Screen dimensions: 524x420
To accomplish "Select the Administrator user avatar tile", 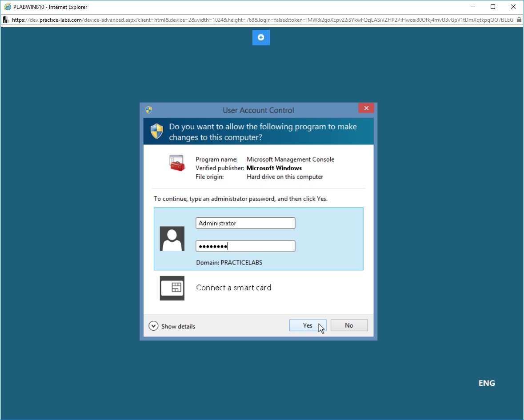I will pyautogui.click(x=172, y=239).
